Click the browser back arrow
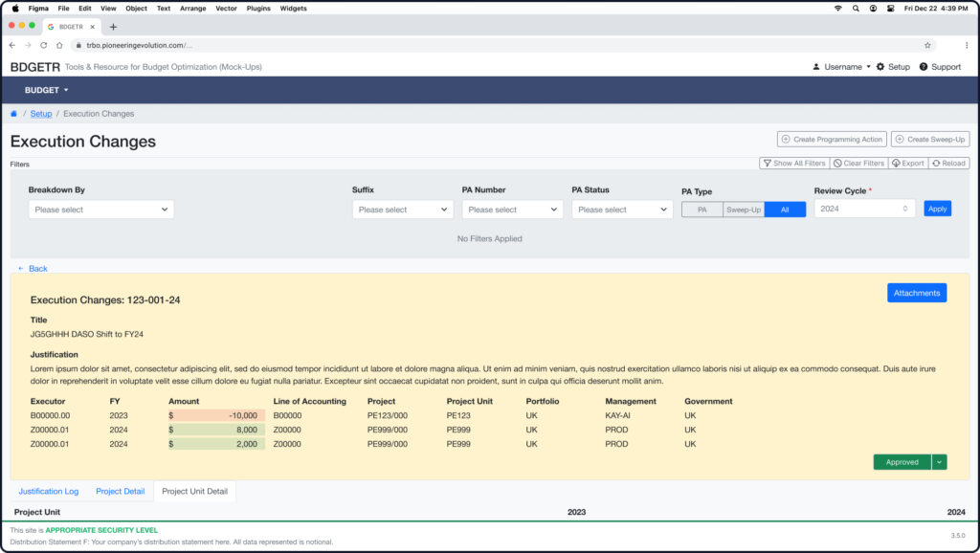The width and height of the screenshot is (980, 553). click(x=12, y=45)
